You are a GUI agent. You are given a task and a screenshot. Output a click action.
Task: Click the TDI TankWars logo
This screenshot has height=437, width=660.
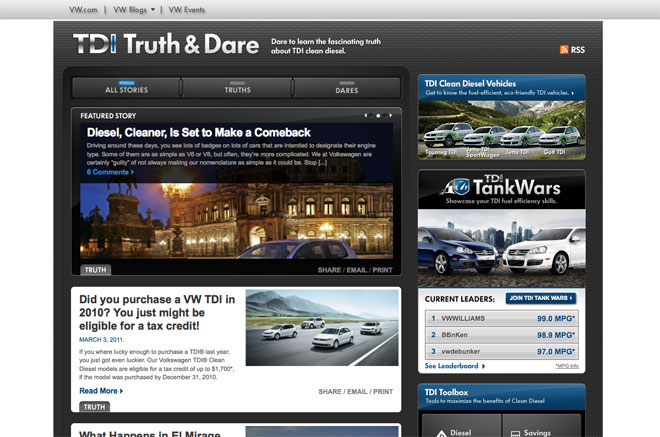[501, 186]
